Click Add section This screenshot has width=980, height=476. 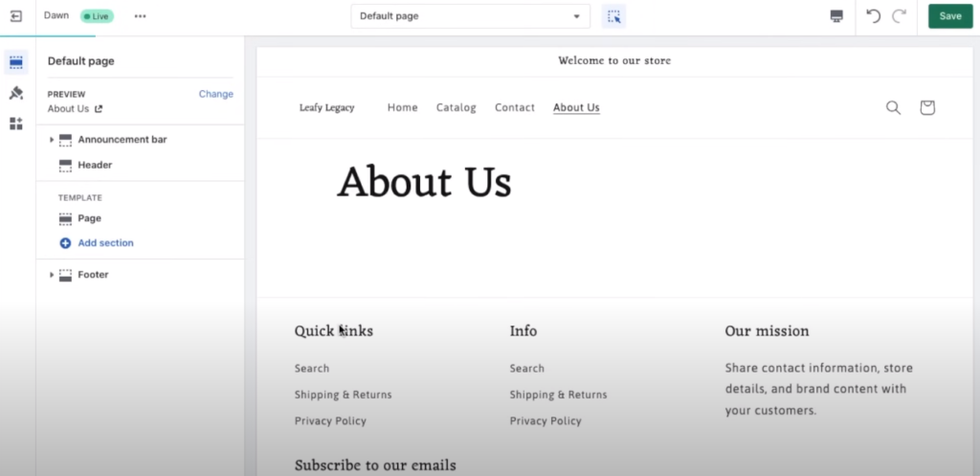(x=105, y=242)
